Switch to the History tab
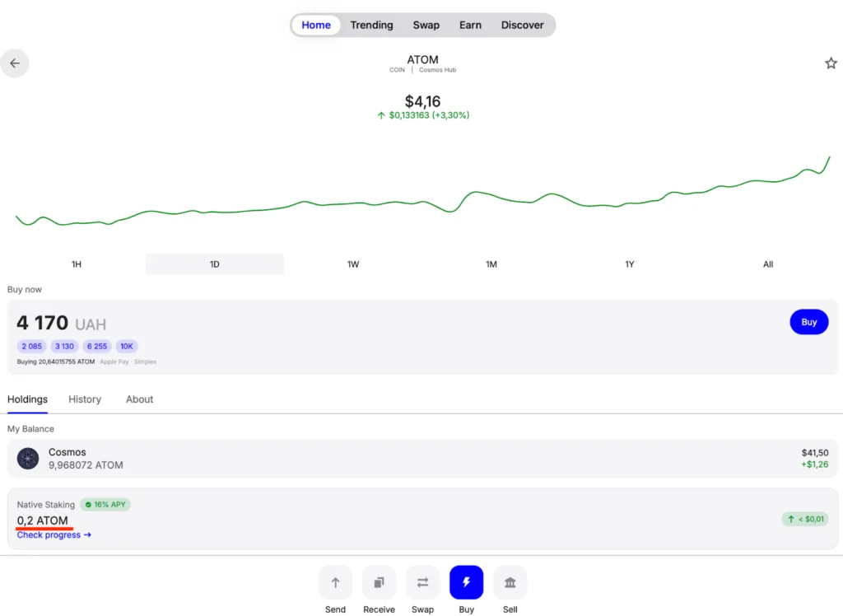This screenshot has width=843, height=616. click(x=85, y=399)
